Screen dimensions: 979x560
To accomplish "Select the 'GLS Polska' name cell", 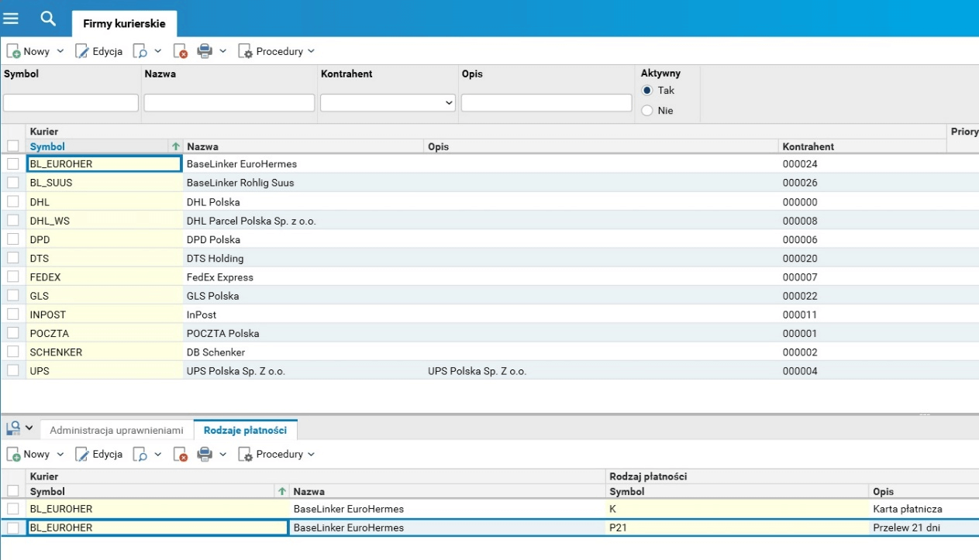I will (304, 296).
